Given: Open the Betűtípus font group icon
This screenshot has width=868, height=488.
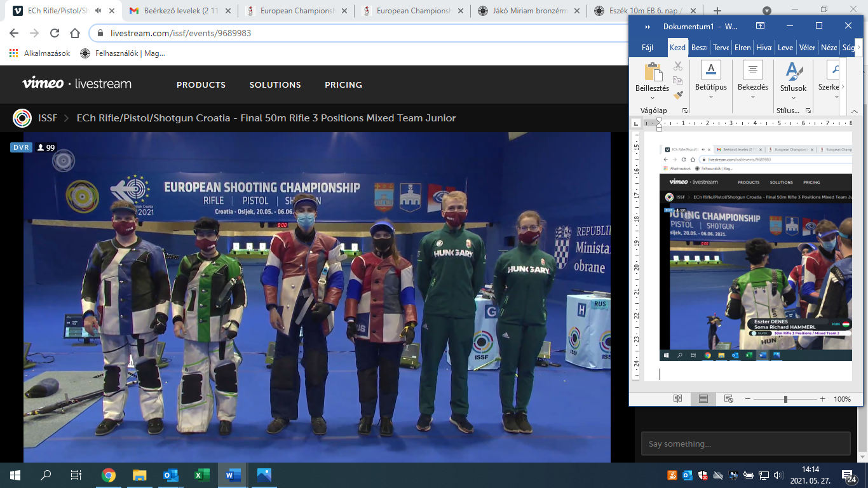Looking at the screenshot, I should (710, 69).
